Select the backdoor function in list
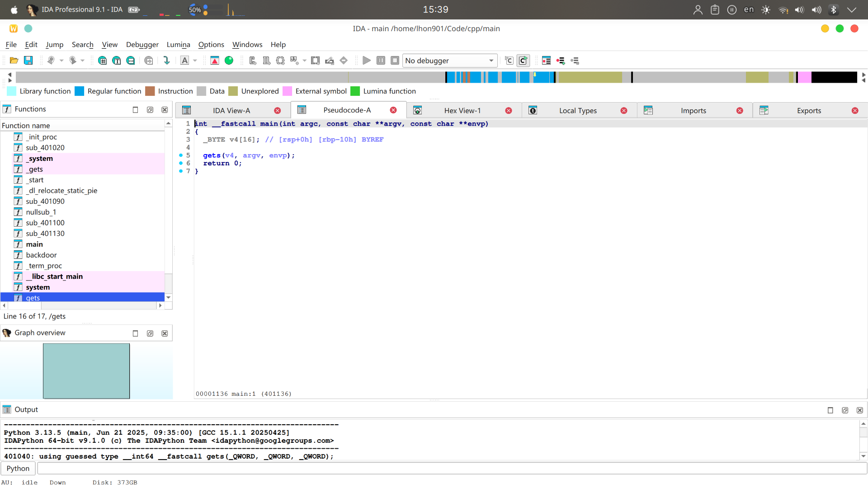 [41, 255]
